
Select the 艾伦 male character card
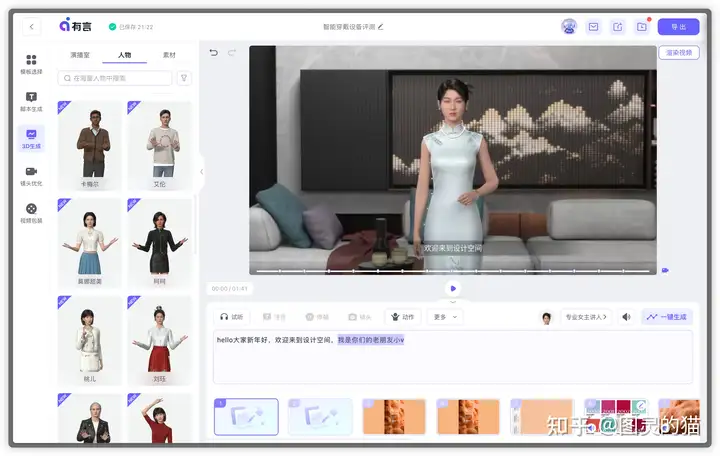tap(159, 146)
